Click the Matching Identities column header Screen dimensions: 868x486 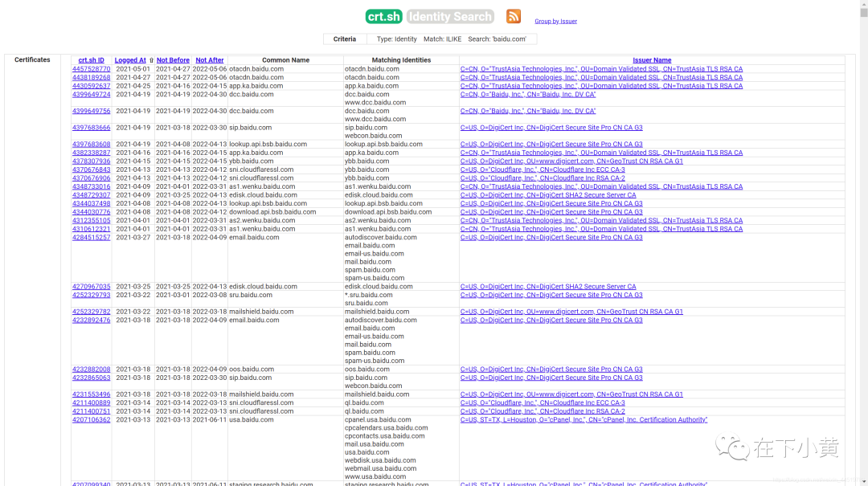(x=401, y=60)
